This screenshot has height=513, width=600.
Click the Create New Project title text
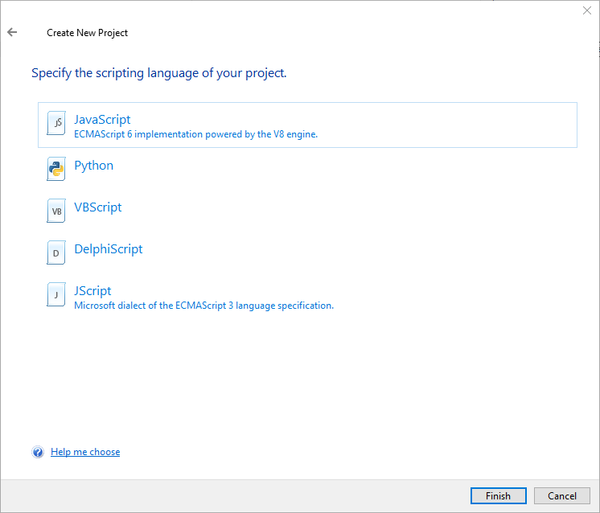click(87, 33)
